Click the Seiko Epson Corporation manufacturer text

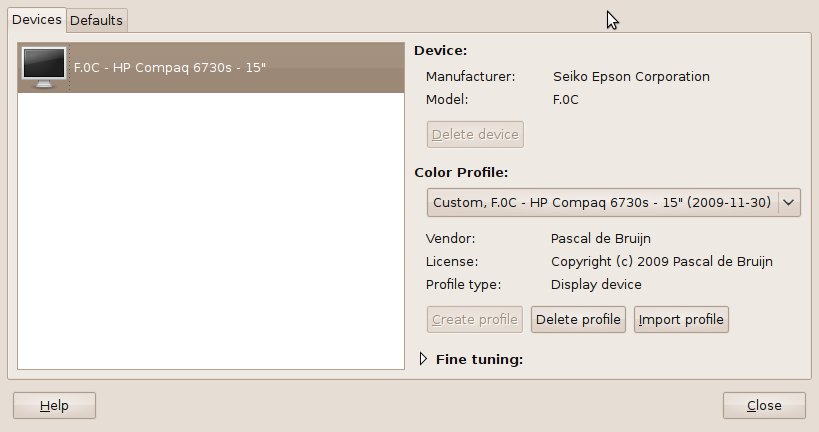tap(631, 77)
